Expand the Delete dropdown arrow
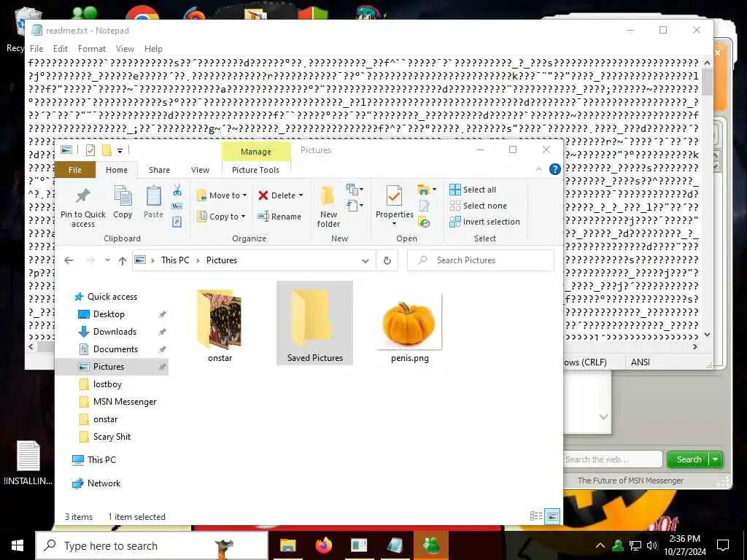Image resolution: width=747 pixels, height=560 pixels. coord(301,195)
